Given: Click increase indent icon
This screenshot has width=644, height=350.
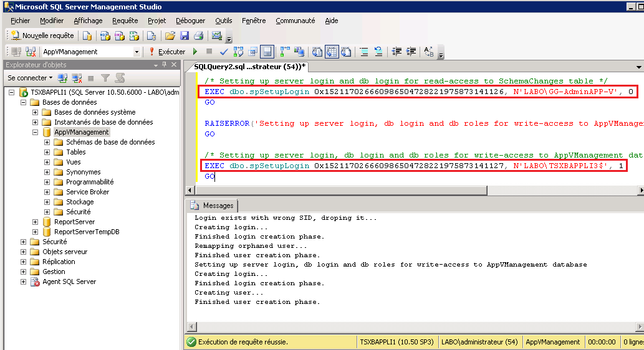Looking at the screenshot, I should (x=411, y=52).
